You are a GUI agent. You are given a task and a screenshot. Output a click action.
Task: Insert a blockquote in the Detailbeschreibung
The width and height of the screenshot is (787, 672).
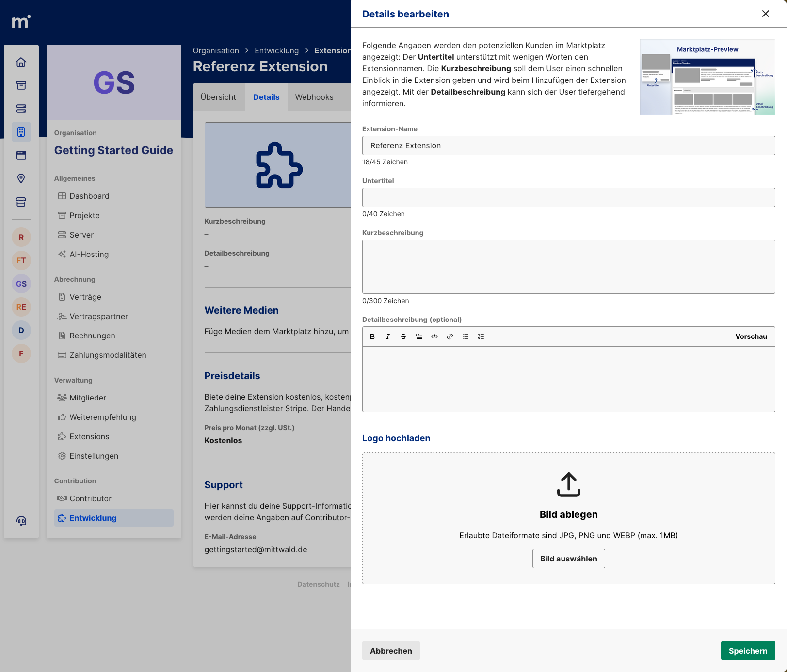point(418,336)
